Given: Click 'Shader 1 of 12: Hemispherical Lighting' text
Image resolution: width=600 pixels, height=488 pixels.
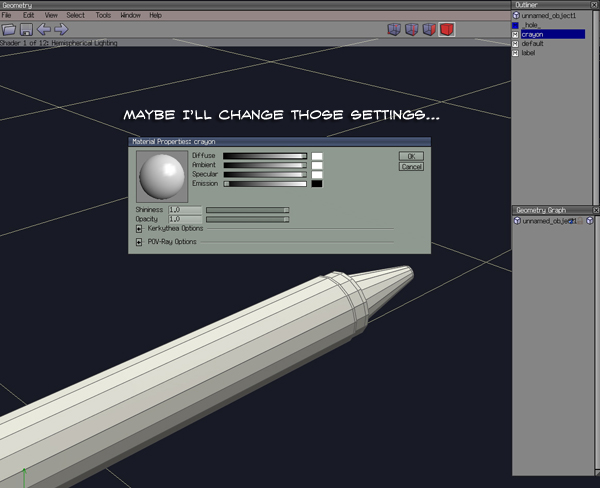Looking at the screenshot, I should 59,43.
